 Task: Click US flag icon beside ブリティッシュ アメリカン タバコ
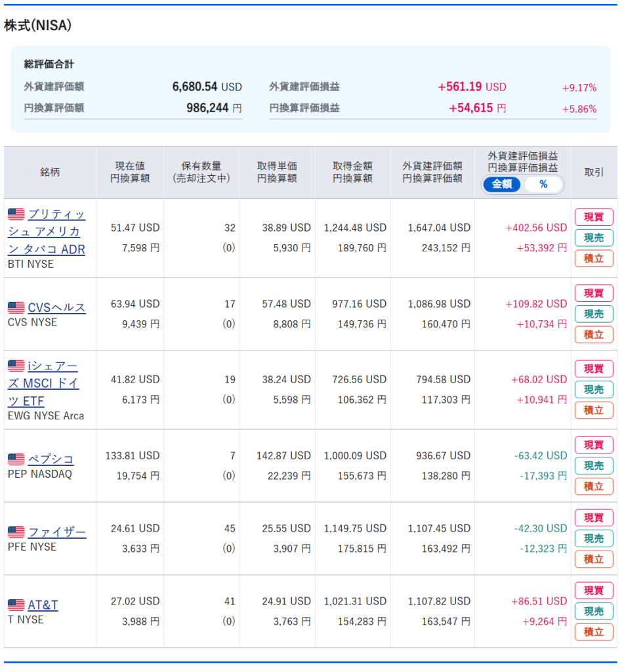pos(16,213)
